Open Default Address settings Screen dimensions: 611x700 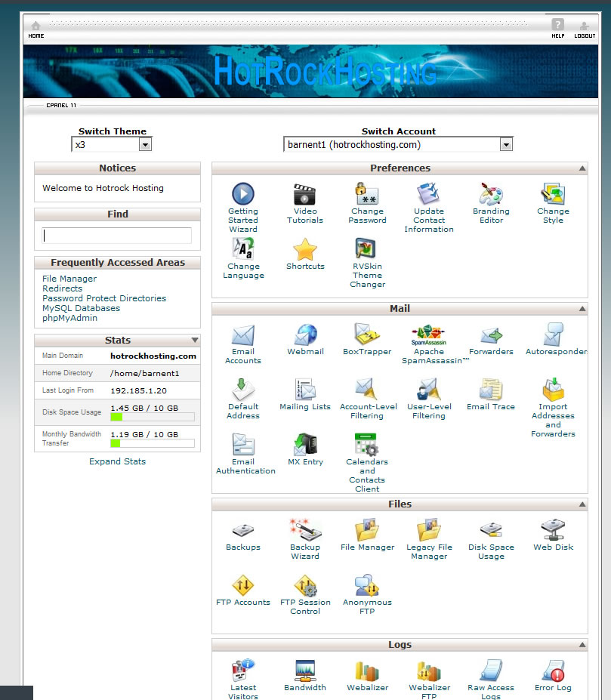(243, 390)
